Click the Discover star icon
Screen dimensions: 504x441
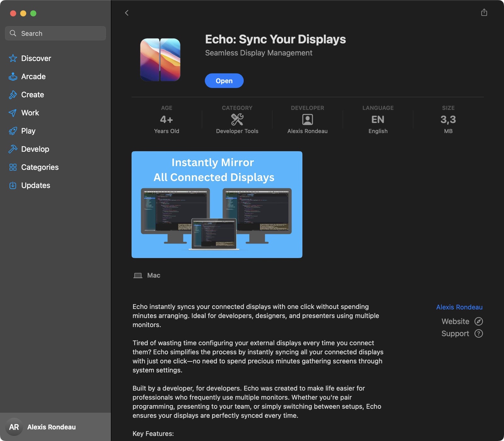13,58
